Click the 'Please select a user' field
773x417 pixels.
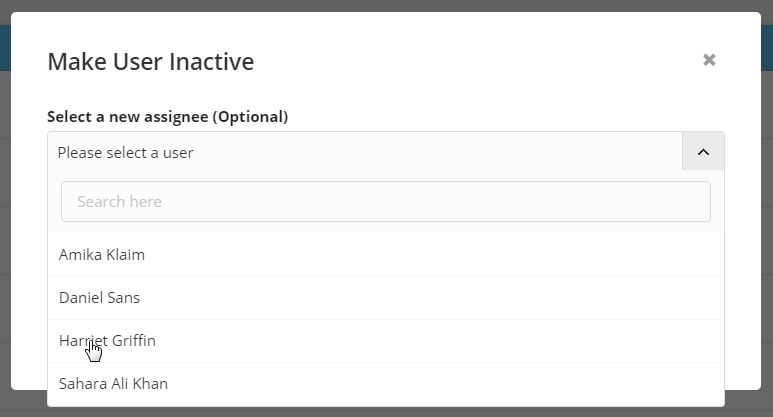pos(365,152)
